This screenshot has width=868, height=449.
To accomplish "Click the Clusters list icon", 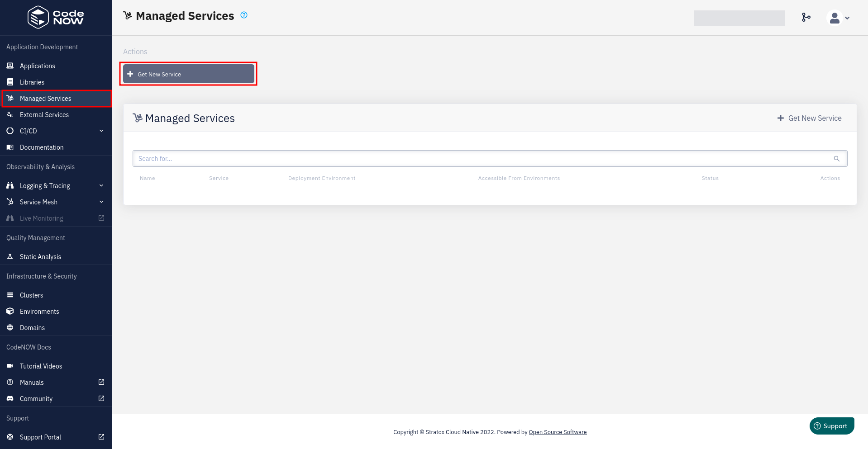I will pyautogui.click(x=10, y=295).
